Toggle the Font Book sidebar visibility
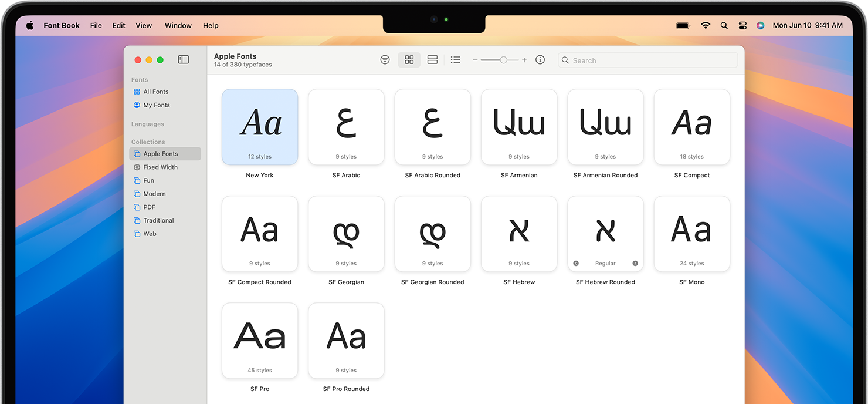 (x=184, y=59)
